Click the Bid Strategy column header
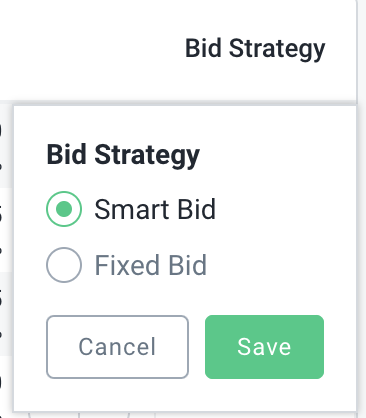Image resolution: width=366 pixels, height=418 pixels. [x=255, y=49]
